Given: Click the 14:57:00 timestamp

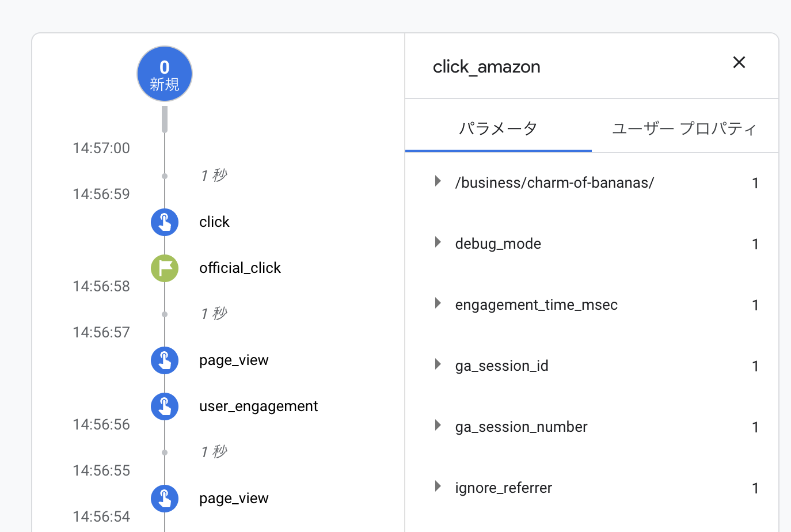Looking at the screenshot, I should (x=101, y=148).
